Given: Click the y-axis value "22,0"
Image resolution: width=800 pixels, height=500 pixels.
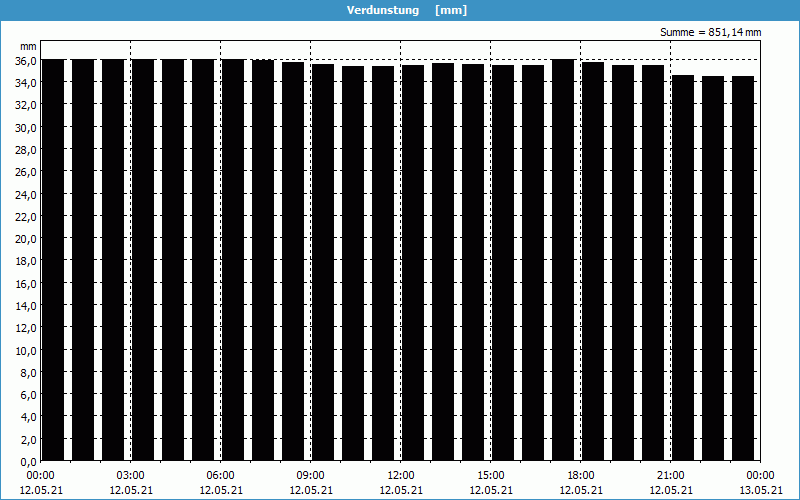Looking at the screenshot, I should (x=26, y=216).
